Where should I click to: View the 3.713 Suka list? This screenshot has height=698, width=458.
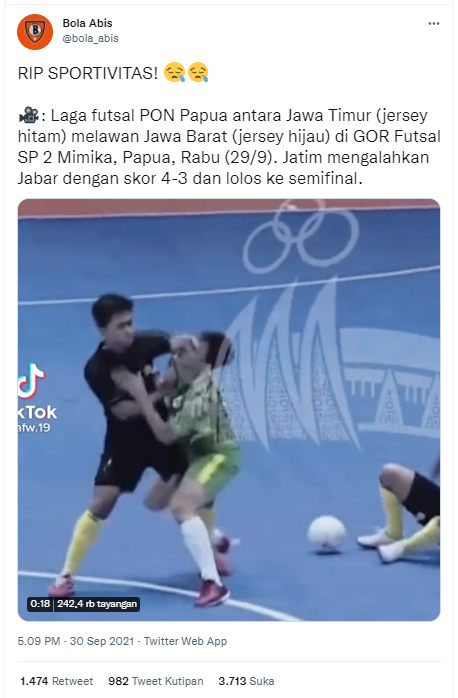click(246, 681)
